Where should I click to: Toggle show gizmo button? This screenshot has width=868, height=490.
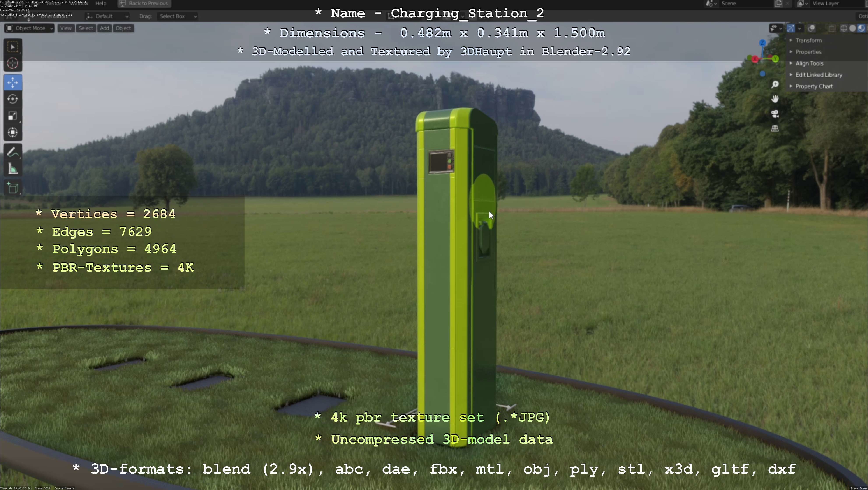(x=791, y=28)
